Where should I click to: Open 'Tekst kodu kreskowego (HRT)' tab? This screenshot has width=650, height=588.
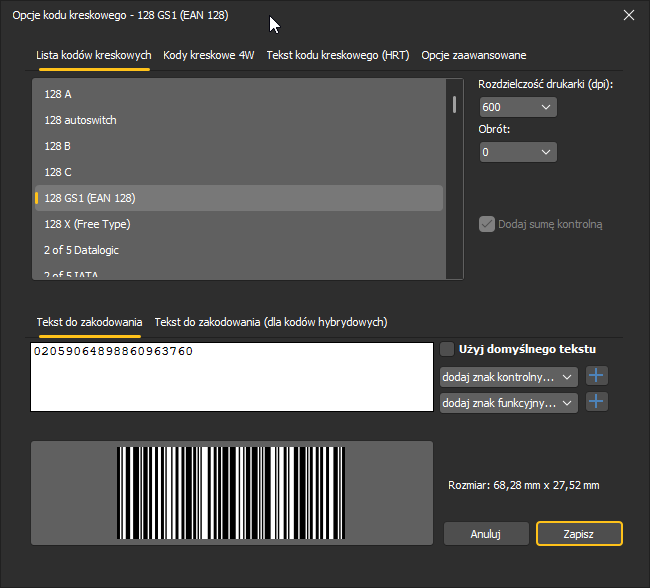[338, 55]
